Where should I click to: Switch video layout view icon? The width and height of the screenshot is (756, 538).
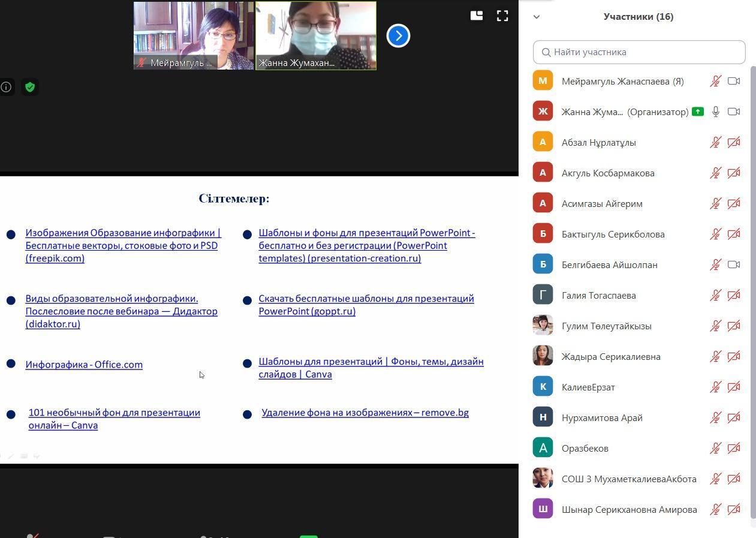(x=477, y=16)
